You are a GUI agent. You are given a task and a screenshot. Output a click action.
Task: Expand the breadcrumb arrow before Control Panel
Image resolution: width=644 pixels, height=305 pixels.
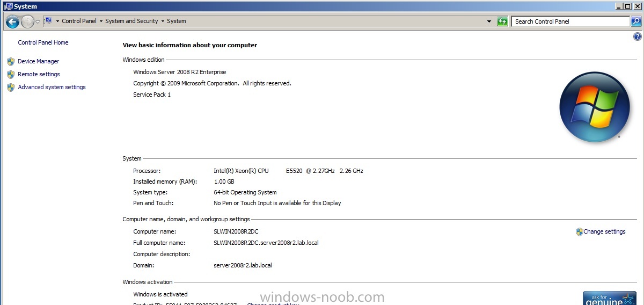(56, 21)
